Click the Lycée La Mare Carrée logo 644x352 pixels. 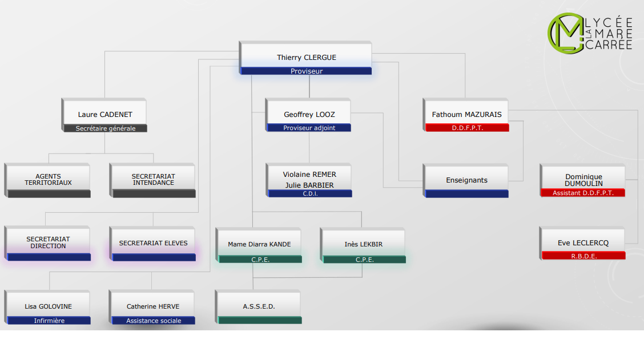tap(590, 33)
